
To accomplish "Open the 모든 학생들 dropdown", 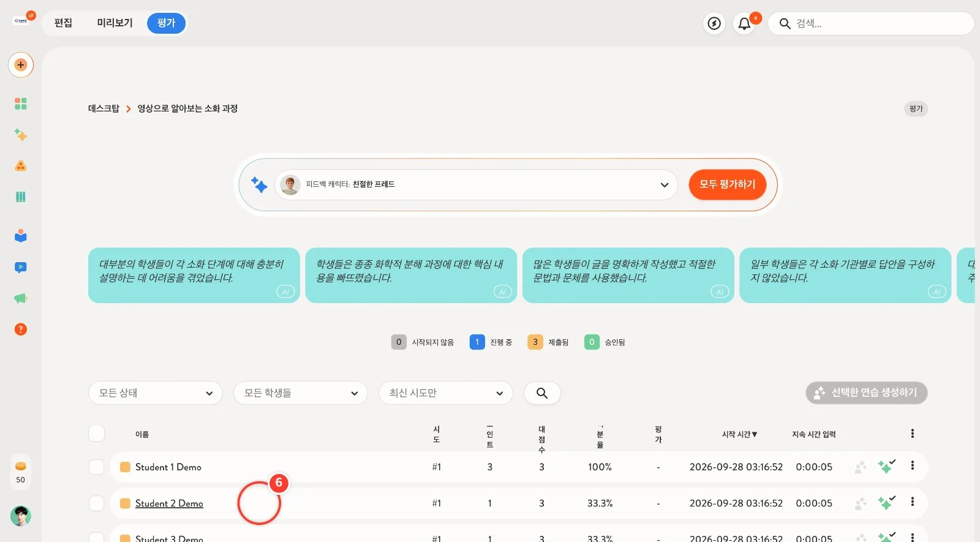I will 301,393.
